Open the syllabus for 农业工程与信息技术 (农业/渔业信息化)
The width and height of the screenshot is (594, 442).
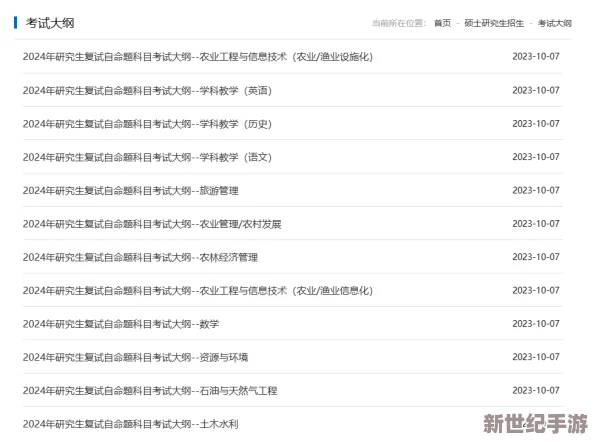click(198, 291)
